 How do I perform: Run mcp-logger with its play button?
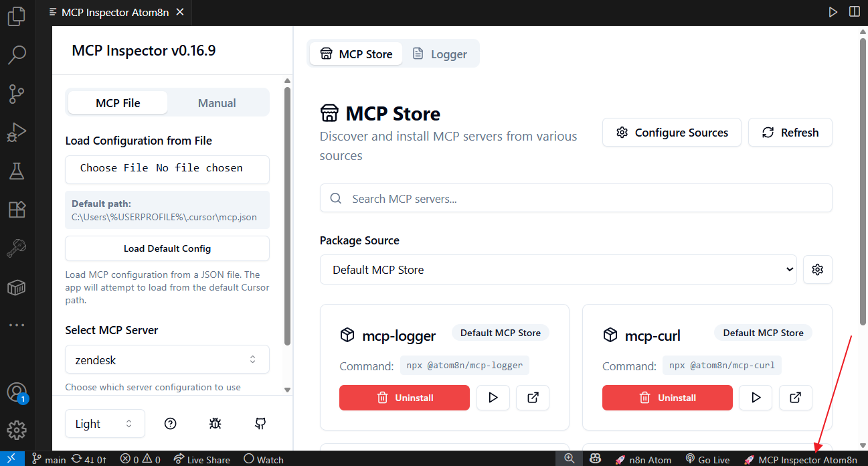493,398
